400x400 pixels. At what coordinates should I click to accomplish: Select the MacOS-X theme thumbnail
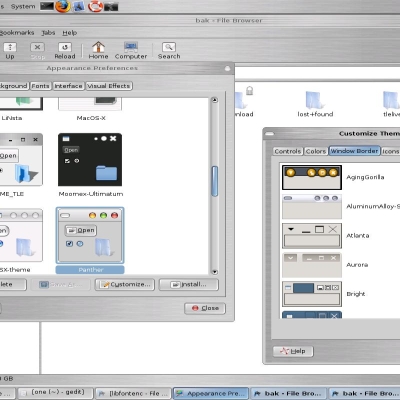tap(90, 104)
